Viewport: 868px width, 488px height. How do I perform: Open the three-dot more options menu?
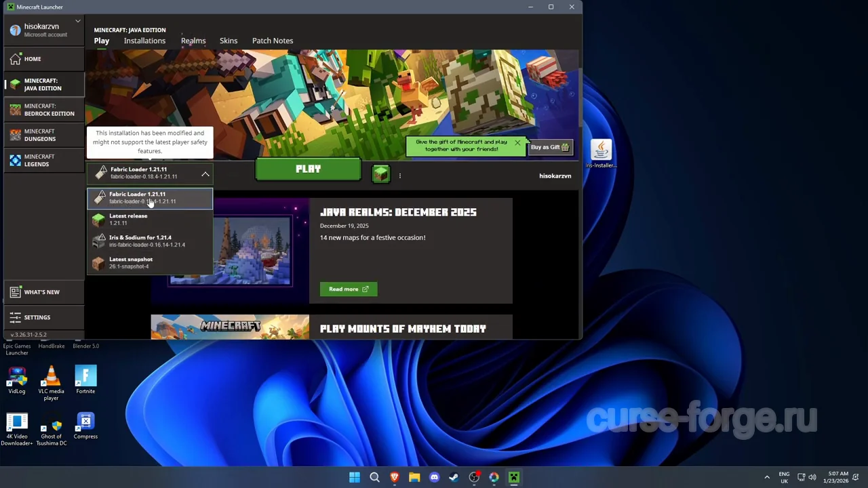(400, 176)
